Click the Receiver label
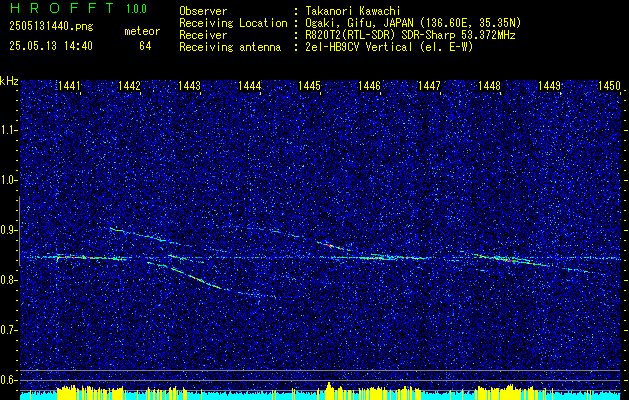The width and height of the screenshot is (629, 400). [203, 35]
